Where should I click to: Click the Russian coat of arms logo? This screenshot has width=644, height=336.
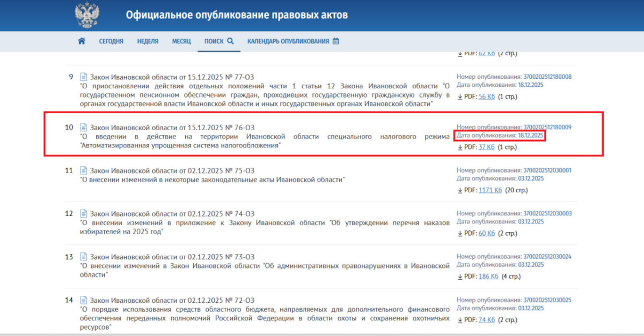[x=87, y=16]
